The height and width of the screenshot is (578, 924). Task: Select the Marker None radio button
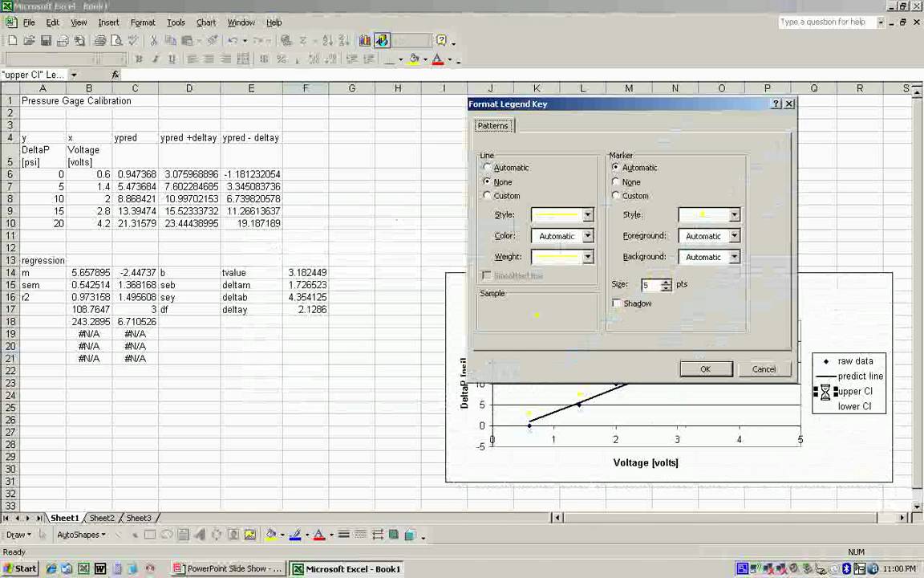pos(616,181)
